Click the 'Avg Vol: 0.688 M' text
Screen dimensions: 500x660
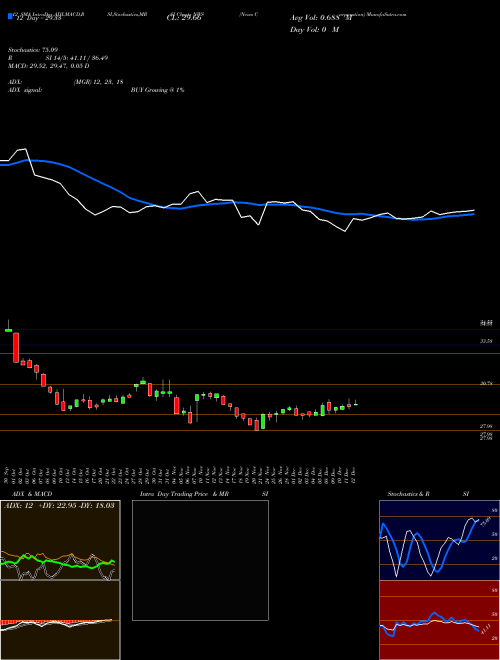click(x=320, y=18)
